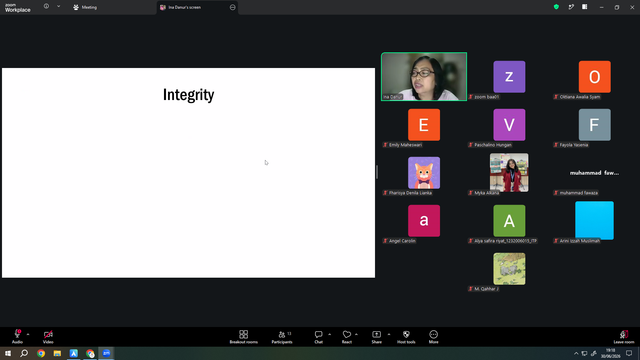Screen dimensions: 640x360
Task: Open the Participants panel
Action: coord(282,337)
